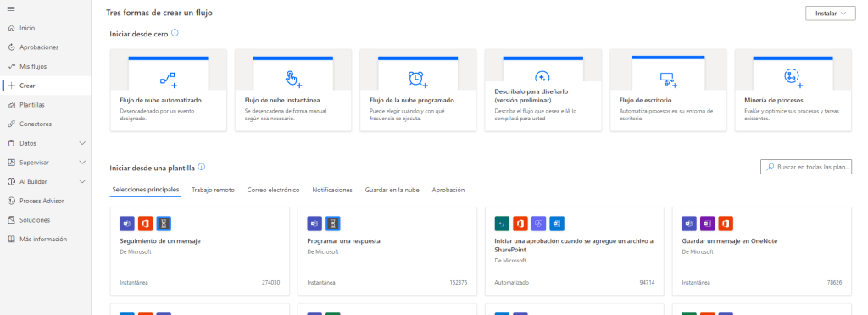This screenshot has height=315, width=868.
Task: Switch to the Correo electrónico tab
Action: click(274, 190)
